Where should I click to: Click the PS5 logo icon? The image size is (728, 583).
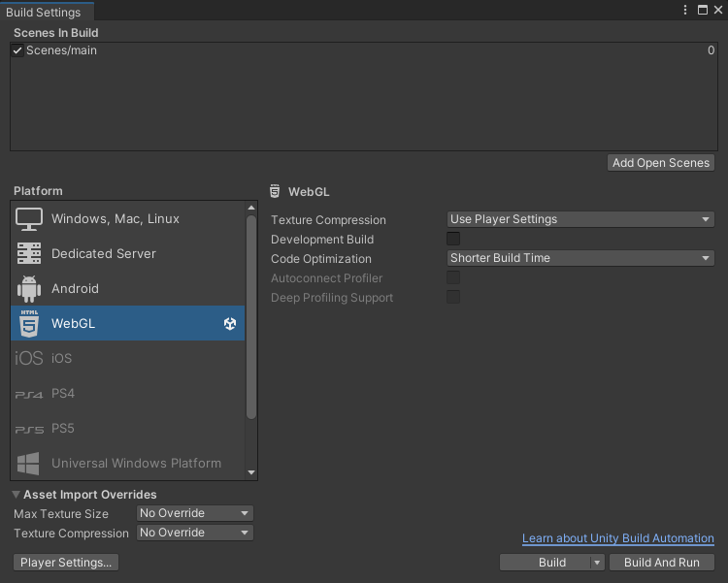[29, 430]
